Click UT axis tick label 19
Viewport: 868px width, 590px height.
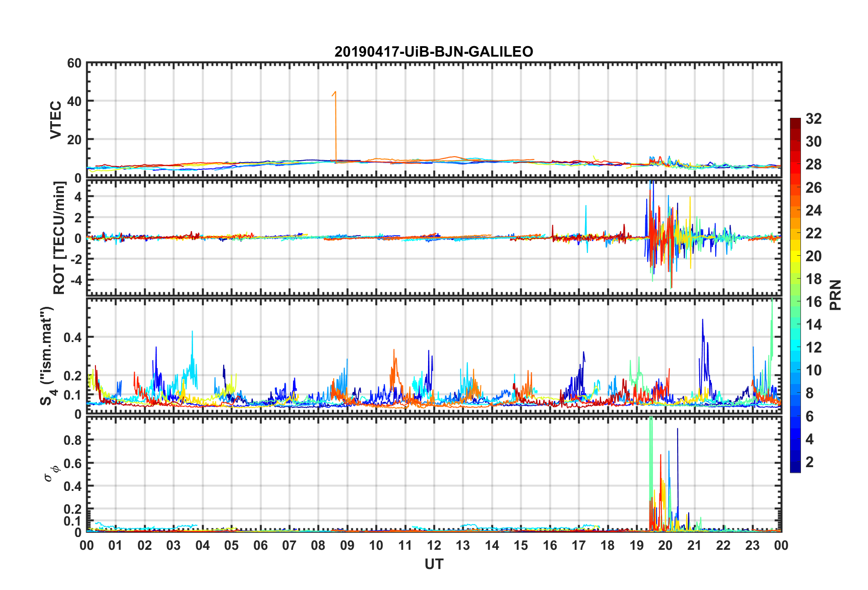coord(637,545)
